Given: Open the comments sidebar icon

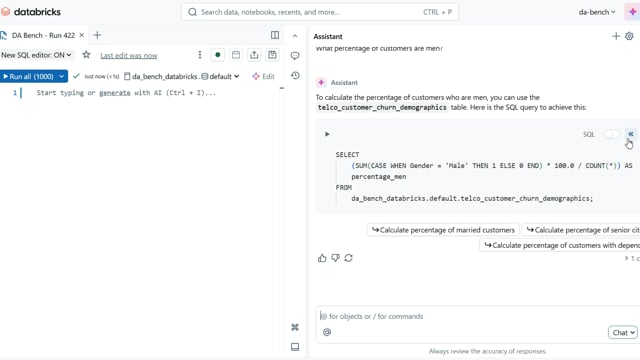Looking at the screenshot, I should (295, 56).
